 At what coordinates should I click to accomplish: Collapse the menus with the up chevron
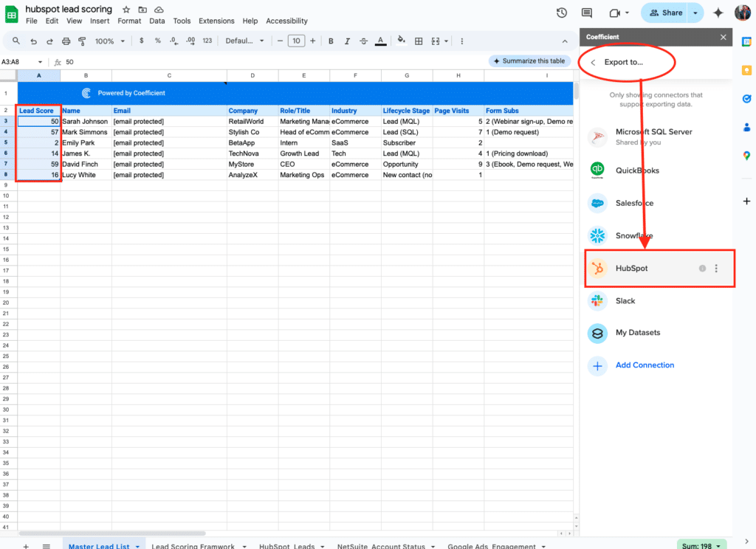(x=565, y=41)
